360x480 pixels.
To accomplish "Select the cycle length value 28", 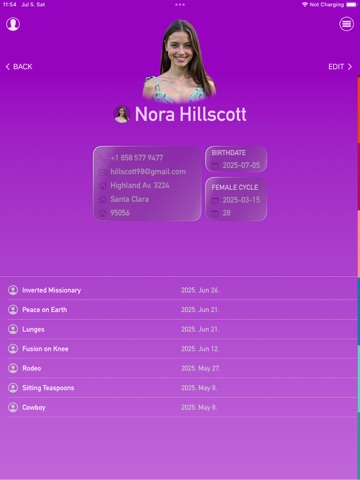I will [x=226, y=213].
